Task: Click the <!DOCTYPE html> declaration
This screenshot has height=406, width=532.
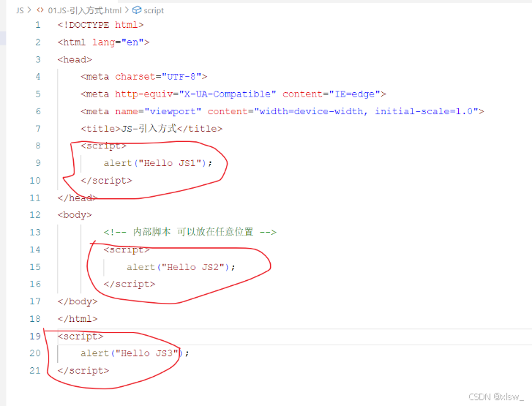Action: [100, 25]
